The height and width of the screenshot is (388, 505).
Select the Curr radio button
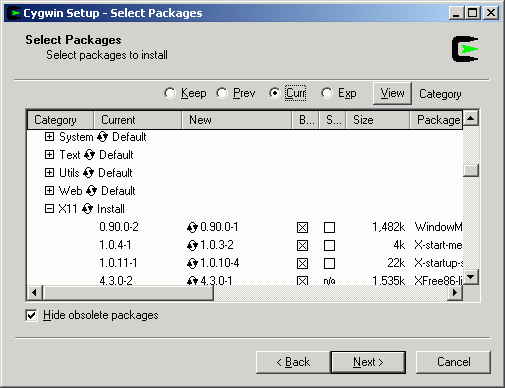pos(275,93)
